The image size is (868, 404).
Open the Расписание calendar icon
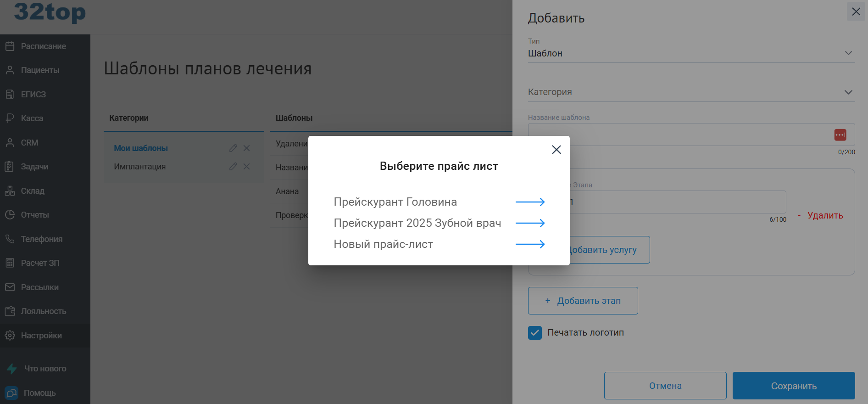click(10, 46)
